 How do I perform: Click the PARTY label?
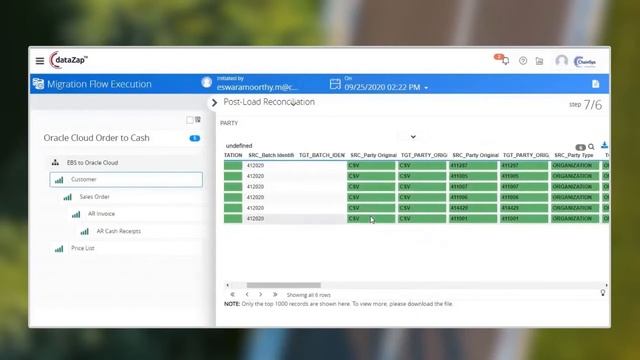(229, 123)
